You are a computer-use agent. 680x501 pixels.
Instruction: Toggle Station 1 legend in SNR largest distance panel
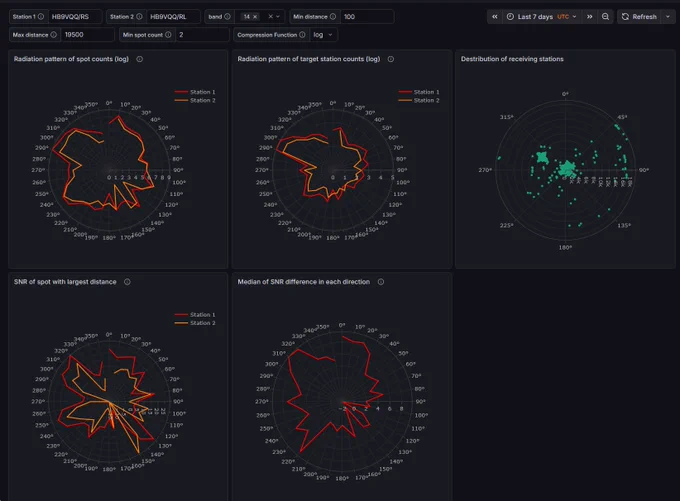click(195, 314)
